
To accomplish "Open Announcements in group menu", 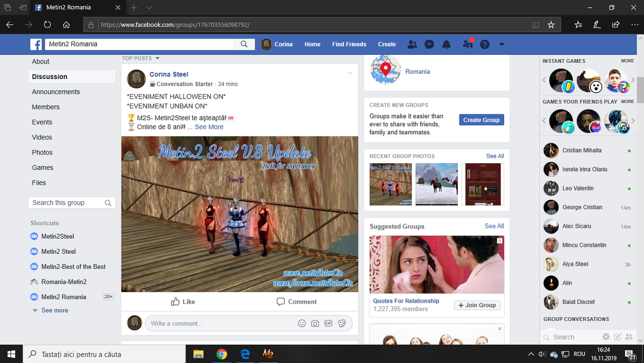I will pos(56,92).
